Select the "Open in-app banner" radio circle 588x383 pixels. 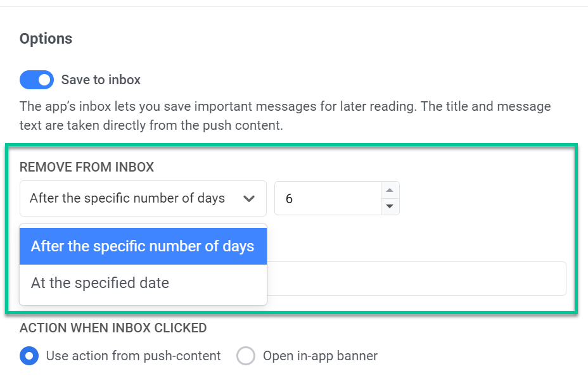point(246,356)
